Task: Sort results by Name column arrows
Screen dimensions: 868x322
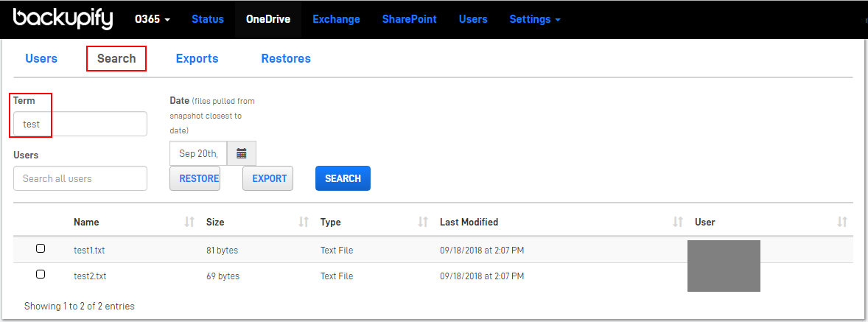Action: (x=189, y=222)
